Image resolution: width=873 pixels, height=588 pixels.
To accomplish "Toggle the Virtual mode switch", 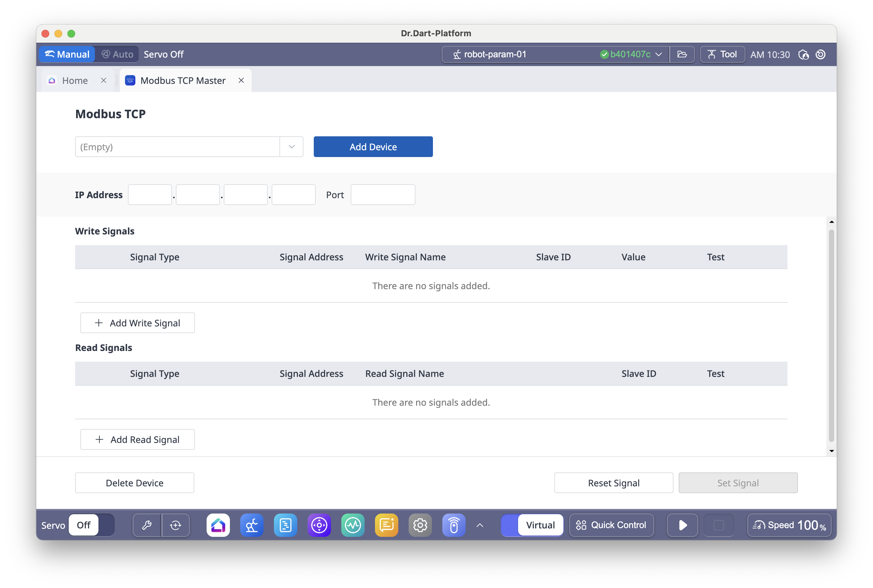I will [x=532, y=525].
